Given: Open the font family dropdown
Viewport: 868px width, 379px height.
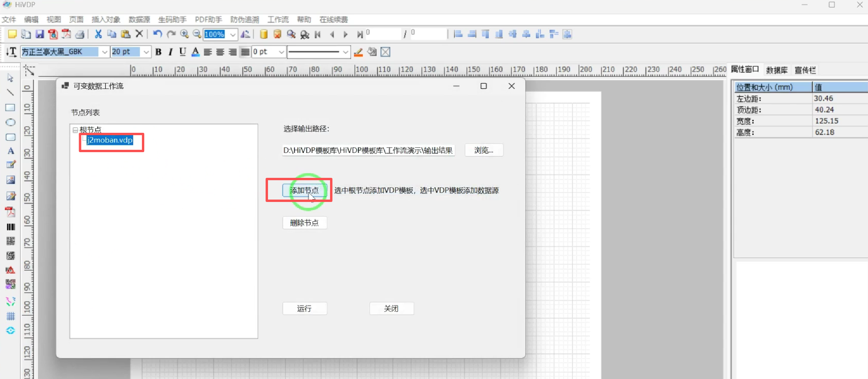Looking at the screenshot, I should tap(104, 52).
